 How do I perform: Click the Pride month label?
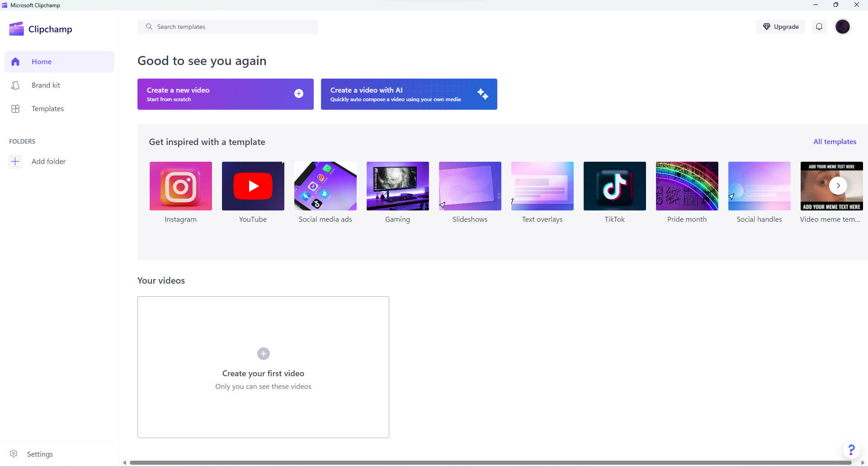click(x=687, y=219)
